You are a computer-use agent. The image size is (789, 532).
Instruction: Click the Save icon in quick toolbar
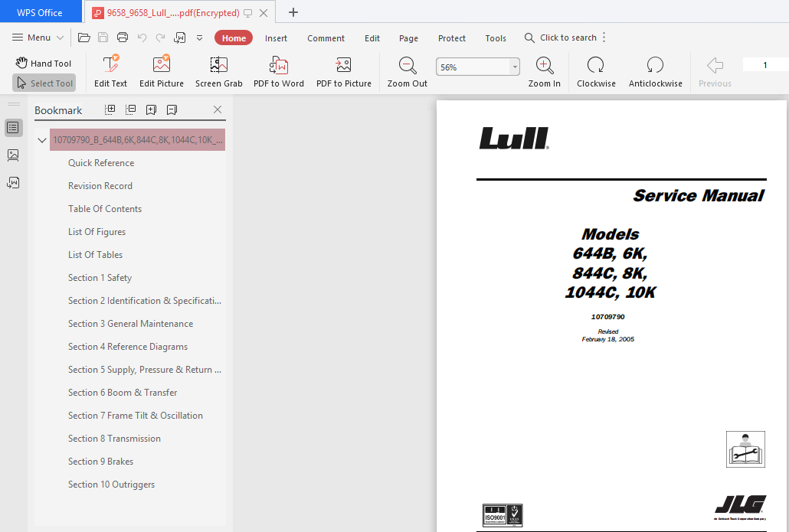pos(103,38)
